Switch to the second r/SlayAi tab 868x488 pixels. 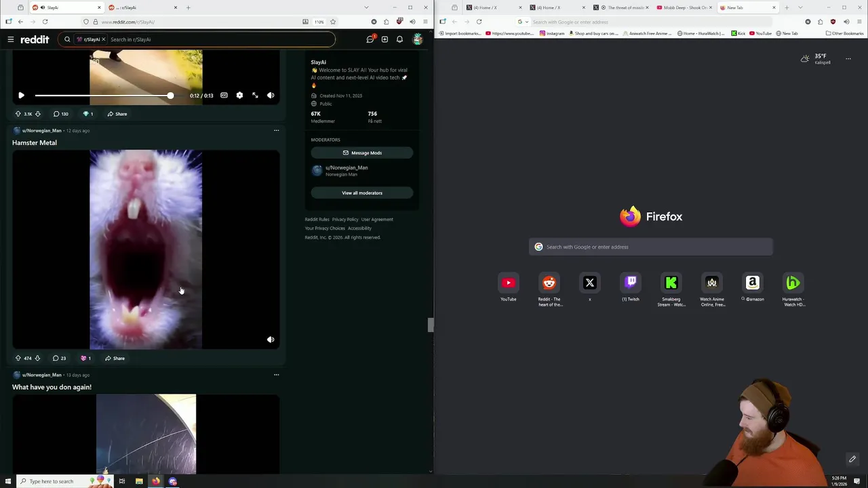pyautogui.click(x=142, y=7)
